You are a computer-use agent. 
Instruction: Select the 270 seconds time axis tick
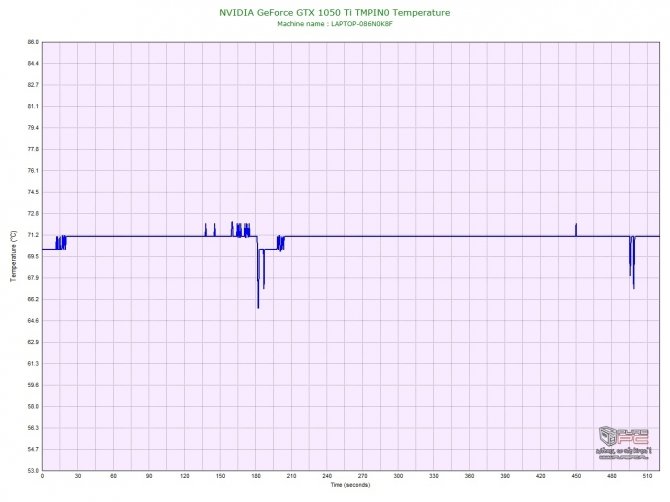tap(363, 476)
